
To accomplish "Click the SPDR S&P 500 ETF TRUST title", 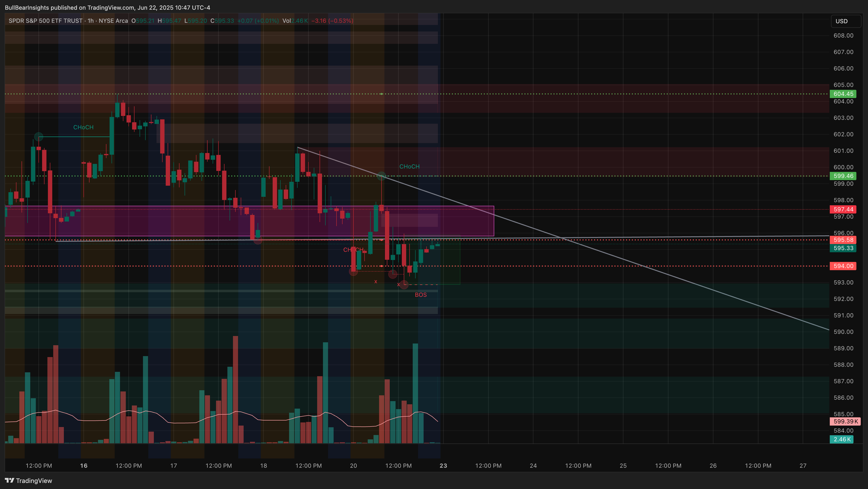I will pos(45,21).
